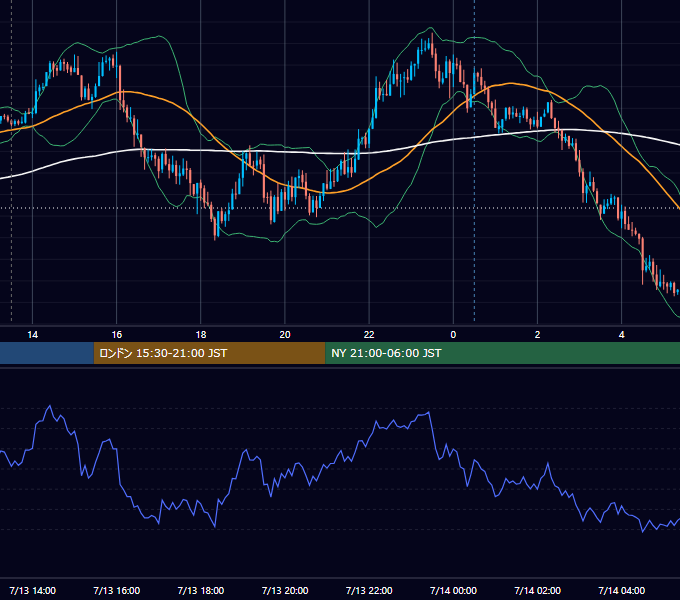This screenshot has height=600, width=680.
Task: Click the 7/14 04:00 time label
Action: coord(621,590)
